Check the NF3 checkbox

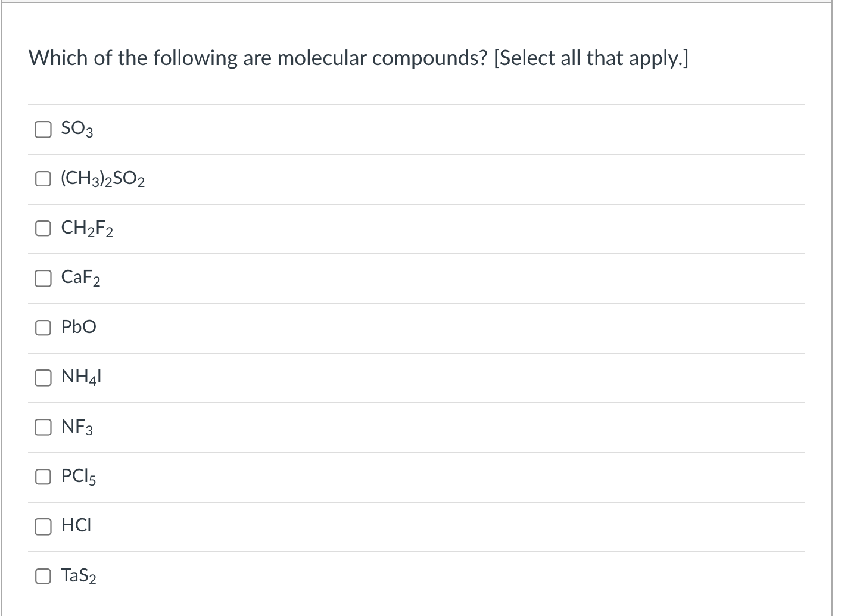click(42, 427)
